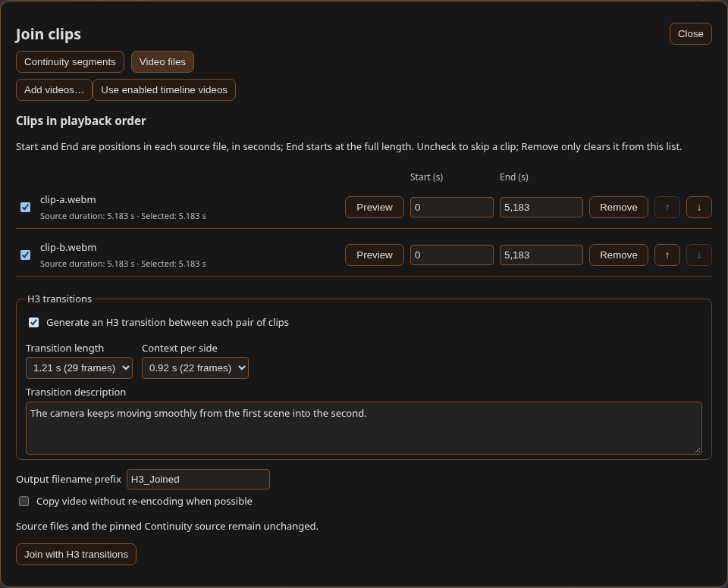Click the disabled up arrow for clip-a.webm
The height and width of the screenshot is (588, 728).
click(x=667, y=208)
